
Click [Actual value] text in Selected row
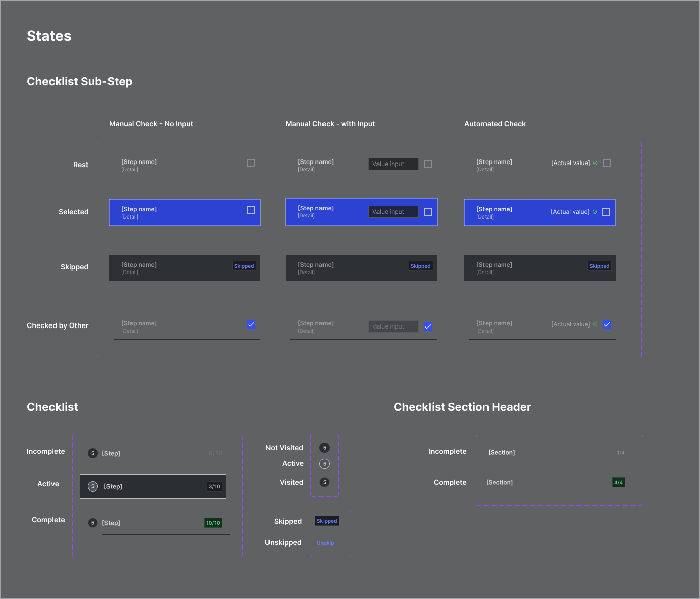(570, 212)
